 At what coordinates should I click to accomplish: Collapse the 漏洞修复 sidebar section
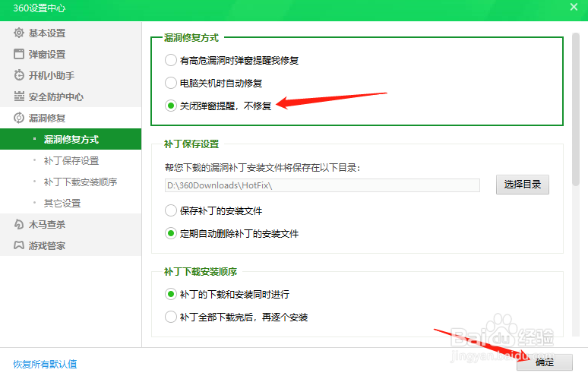pyautogui.click(x=71, y=118)
